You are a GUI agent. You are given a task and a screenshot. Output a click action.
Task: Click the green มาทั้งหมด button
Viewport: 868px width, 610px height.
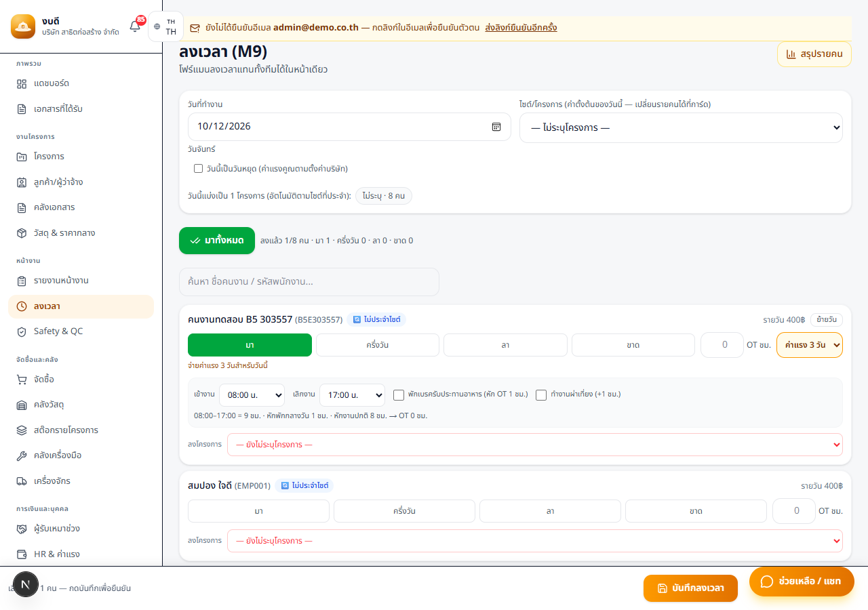tap(217, 241)
